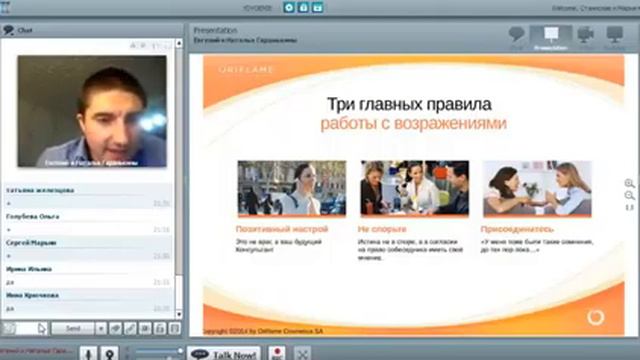The height and width of the screenshot is (360, 640).
Task: Open the dropdown arrow next to Send
Action: coord(101,329)
